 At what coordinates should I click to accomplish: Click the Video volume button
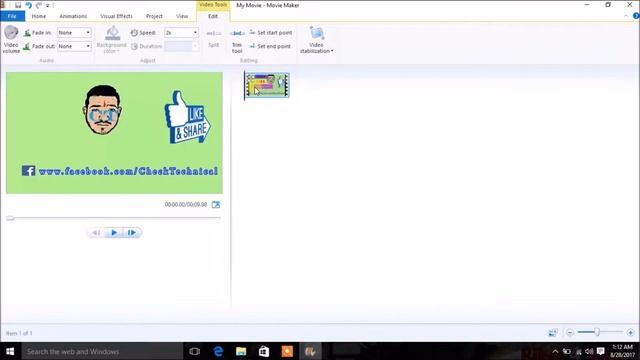(11, 39)
